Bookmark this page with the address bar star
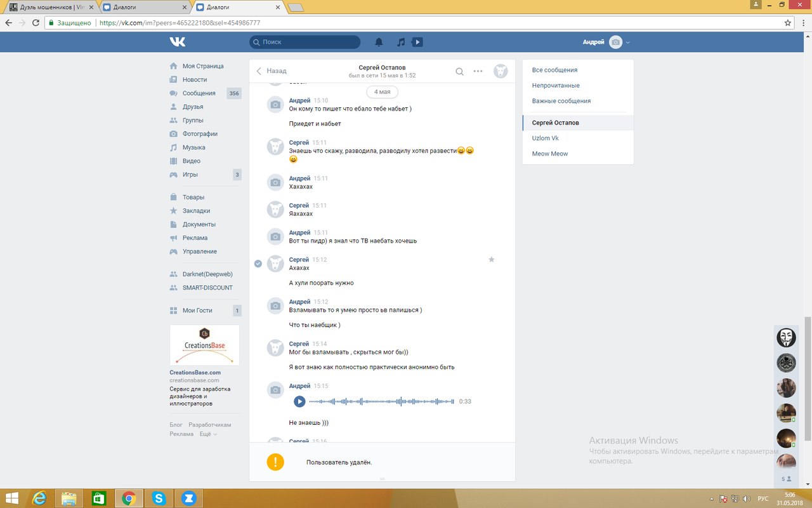 point(788,22)
